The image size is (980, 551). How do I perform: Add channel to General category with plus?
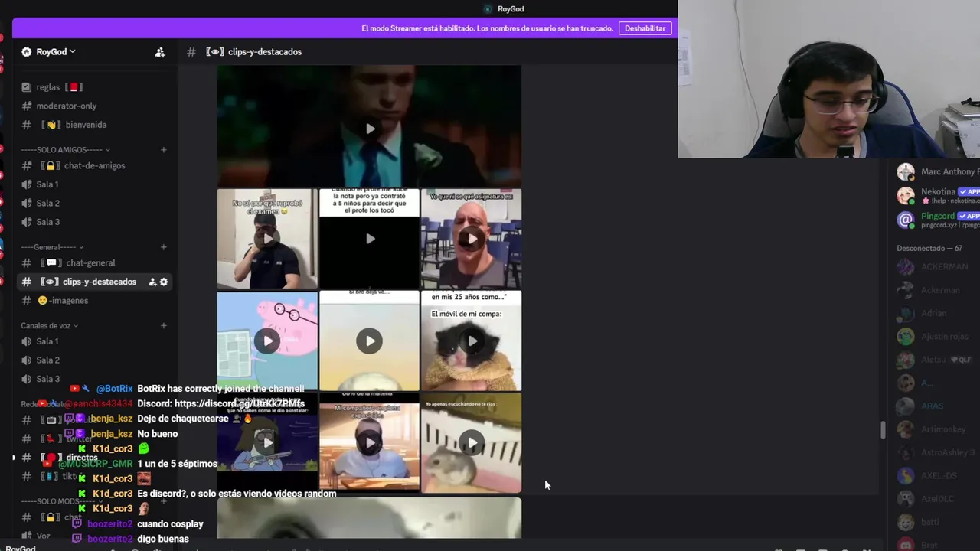click(x=163, y=247)
